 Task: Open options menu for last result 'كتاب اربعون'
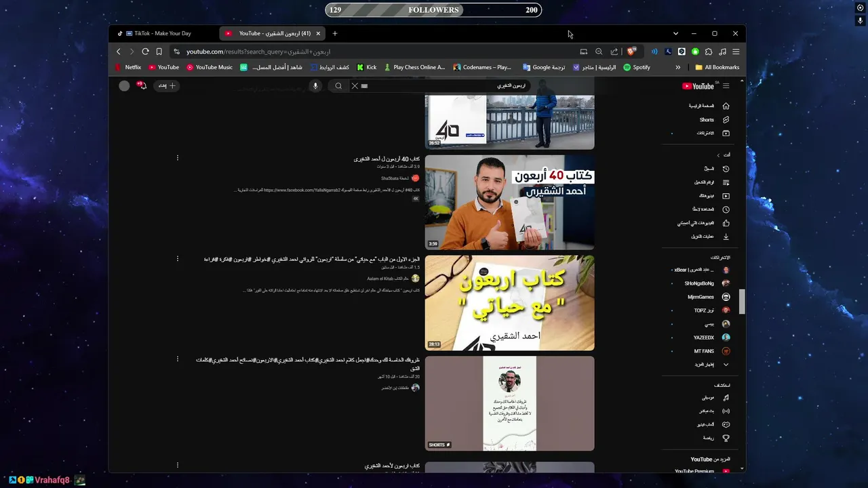[178, 465]
